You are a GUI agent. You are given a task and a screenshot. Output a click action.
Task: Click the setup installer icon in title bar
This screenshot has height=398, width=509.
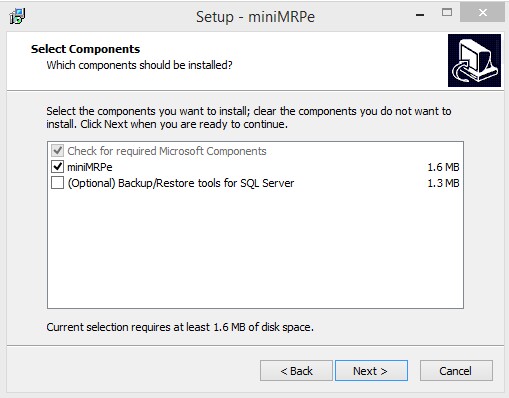17,16
